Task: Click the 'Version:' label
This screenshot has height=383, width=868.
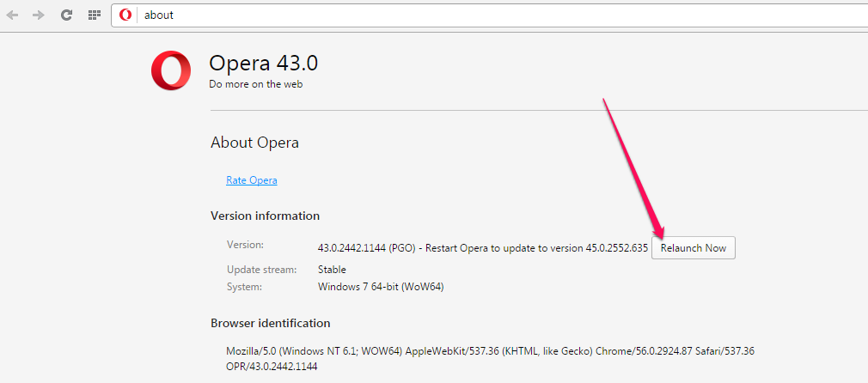Action: (x=245, y=244)
